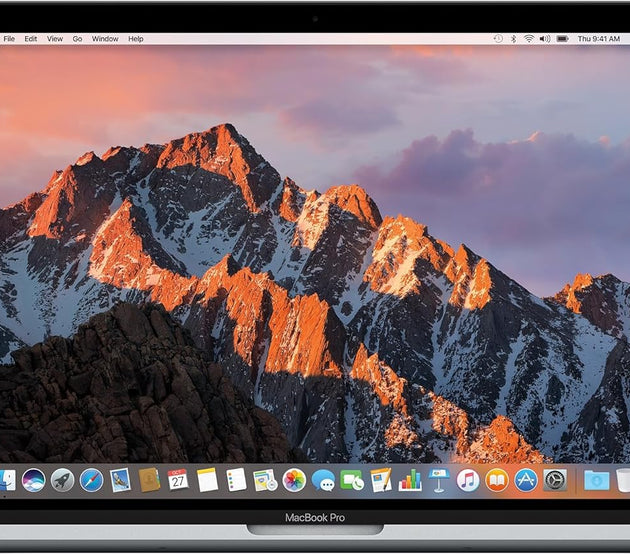This screenshot has width=630, height=555.
Task: Open Bluetooth status menu icon
Action: click(x=513, y=39)
